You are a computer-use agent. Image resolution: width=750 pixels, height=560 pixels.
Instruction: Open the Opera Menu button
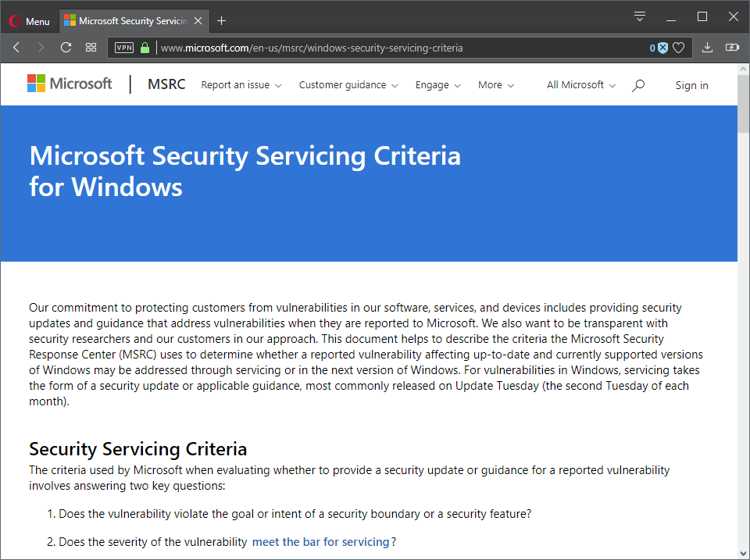pos(30,21)
